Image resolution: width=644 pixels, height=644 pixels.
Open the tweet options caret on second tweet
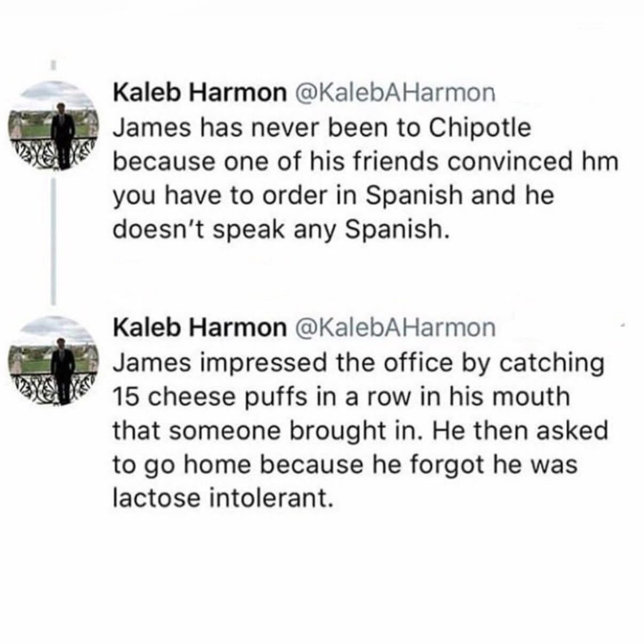622,325
